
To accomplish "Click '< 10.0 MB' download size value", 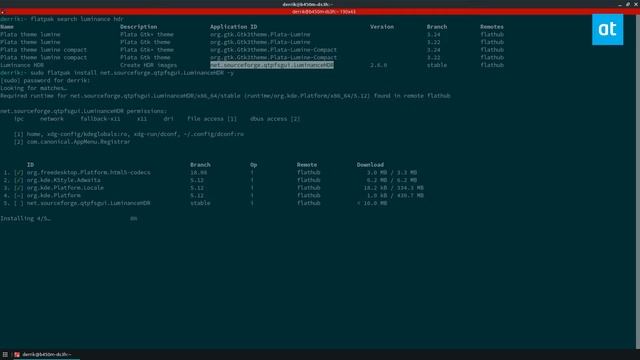I will [372, 203].
